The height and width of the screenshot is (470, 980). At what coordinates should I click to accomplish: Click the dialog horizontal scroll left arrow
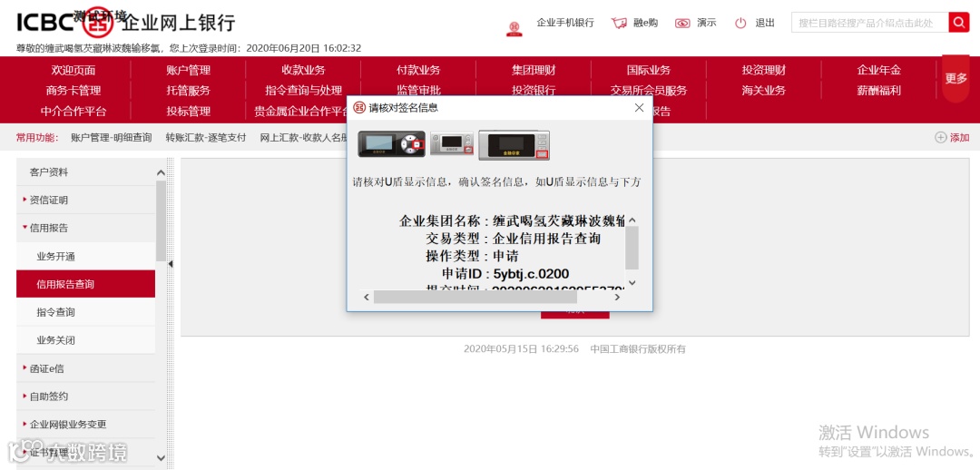pyautogui.click(x=367, y=297)
